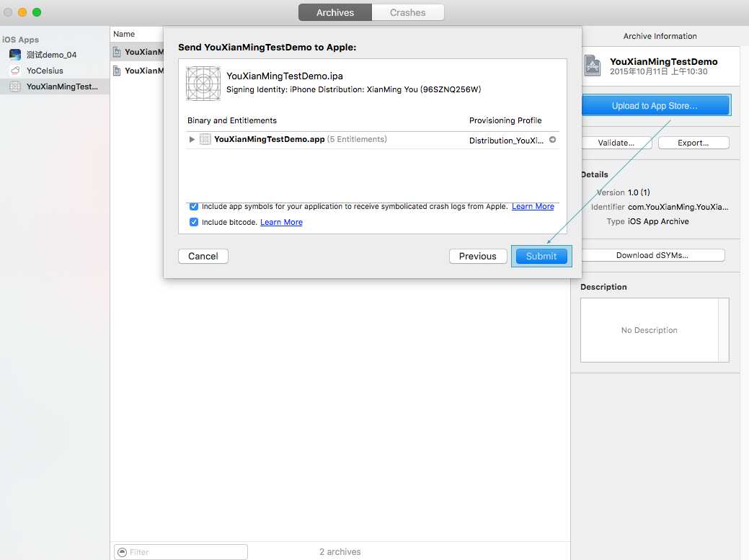Click the green zoom window button
This screenshot has width=749, height=560.
tap(37, 12)
